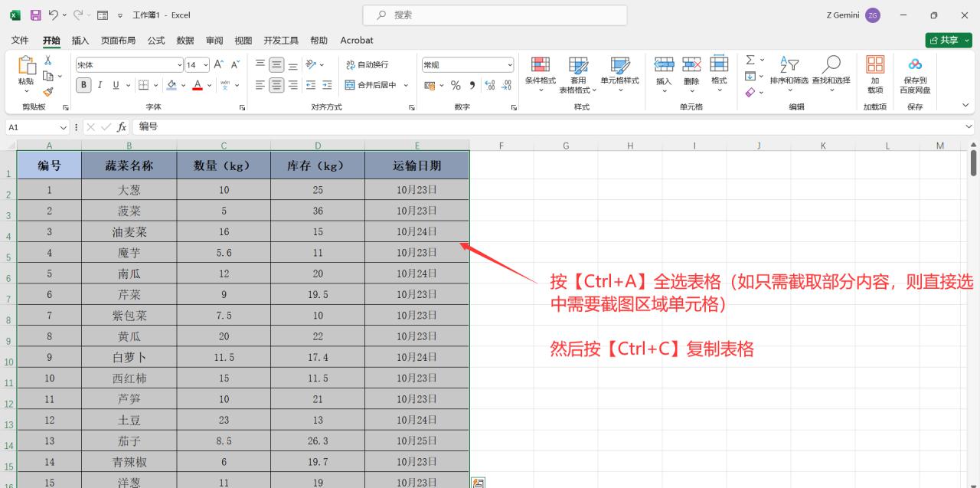Click the AutoSum sigma icon
This screenshot has height=488, width=980.
point(750,60)
